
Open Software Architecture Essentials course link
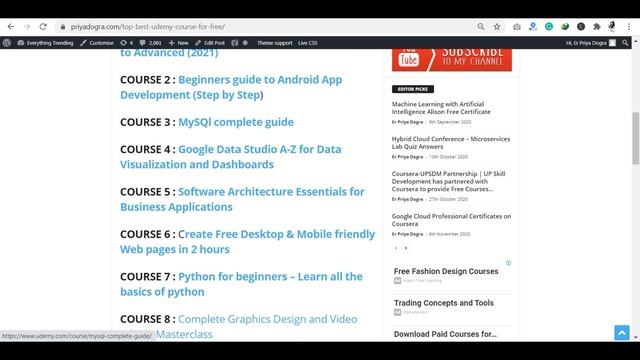(242, 199)
